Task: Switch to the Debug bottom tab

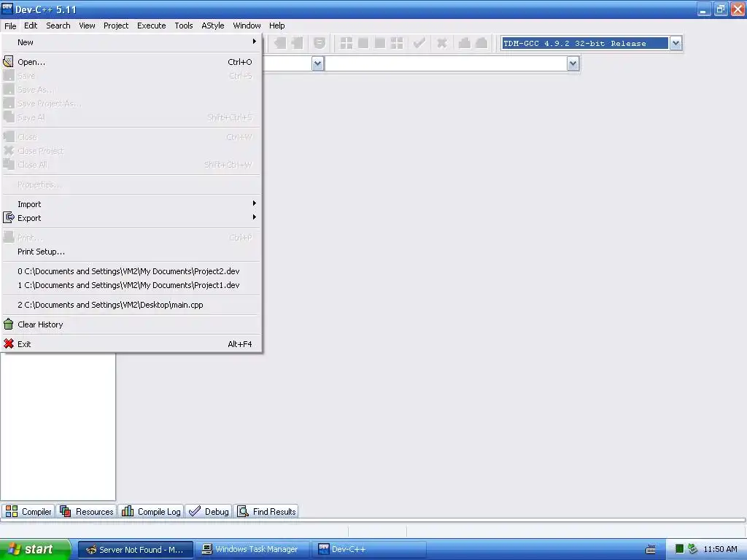Action: coord(209,511)
